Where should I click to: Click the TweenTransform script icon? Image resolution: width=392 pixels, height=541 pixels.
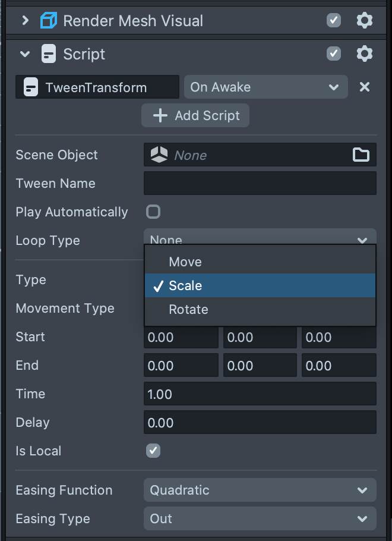click(x=30, y=87)
